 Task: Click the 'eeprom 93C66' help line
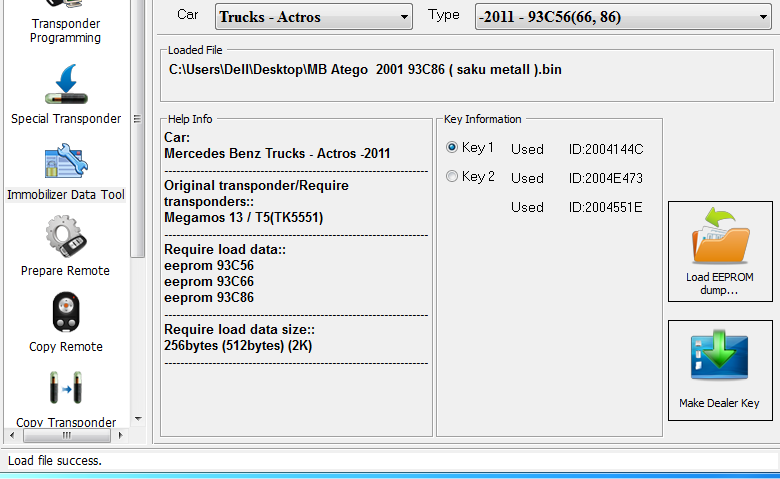click(x=209, y=281)
